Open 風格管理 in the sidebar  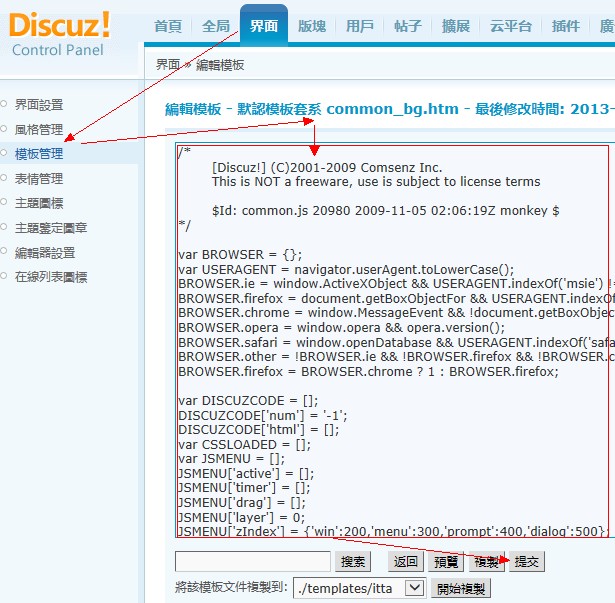(39, 129)
